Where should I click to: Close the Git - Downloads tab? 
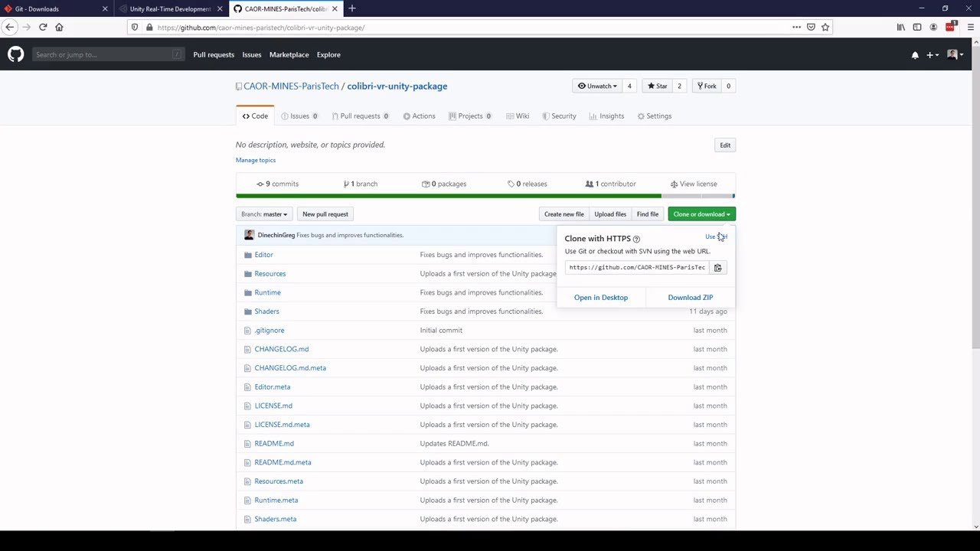(x=105, y=8)
